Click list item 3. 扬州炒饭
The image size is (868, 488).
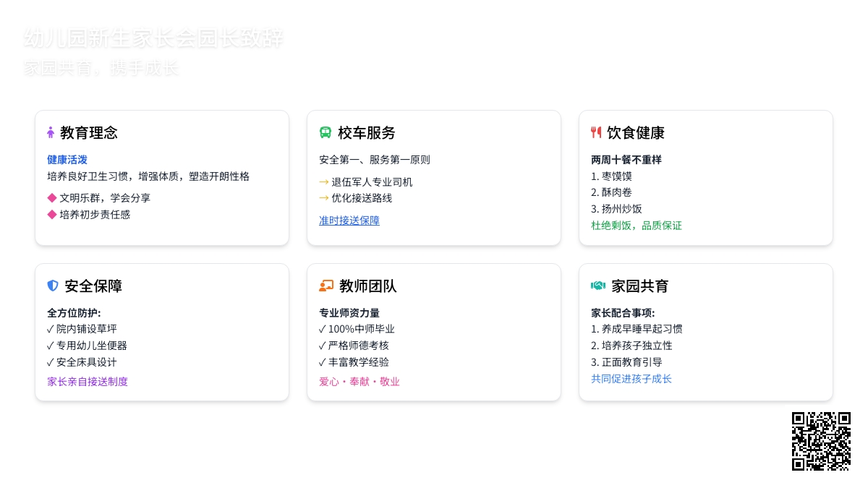tap(616, 209)
